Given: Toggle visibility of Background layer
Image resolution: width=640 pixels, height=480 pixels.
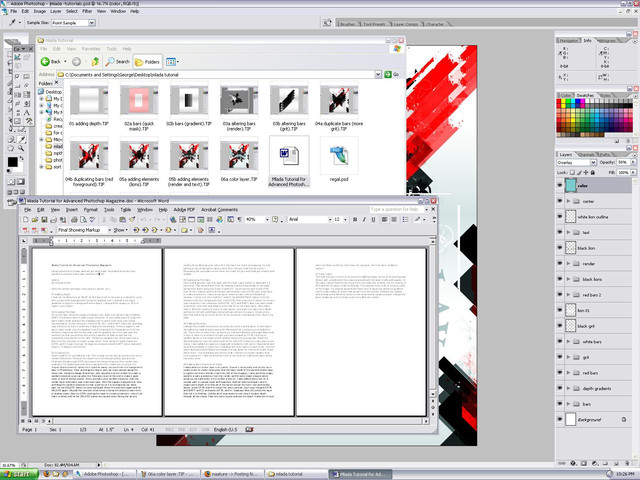Looking at the screenshot, I should pyautogui.click(x=560, y=419).
